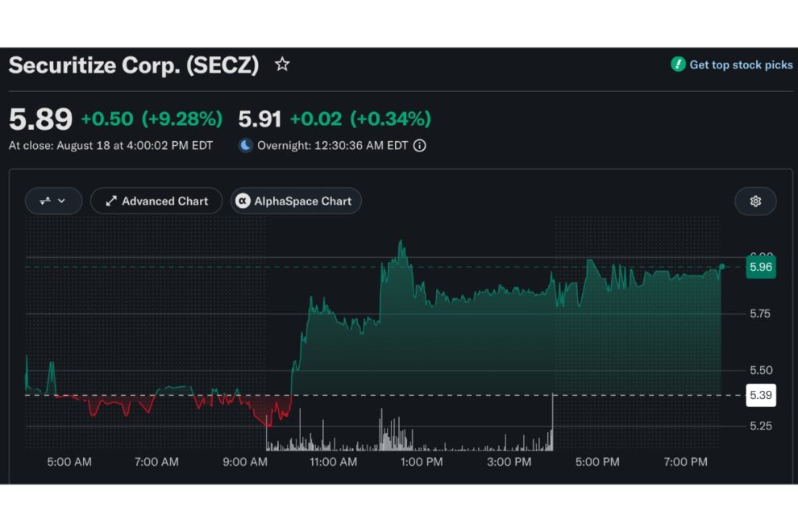Screen dimensions: 798x532
Task: Click the Overnight 12:30:36 AM EDT label
Action: point(332,146)
